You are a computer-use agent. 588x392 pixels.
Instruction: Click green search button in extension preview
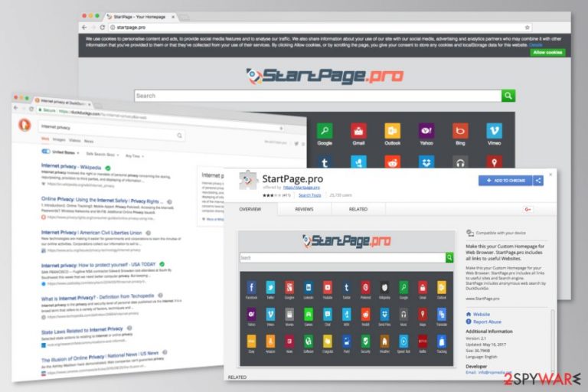(x=449, y=257)
